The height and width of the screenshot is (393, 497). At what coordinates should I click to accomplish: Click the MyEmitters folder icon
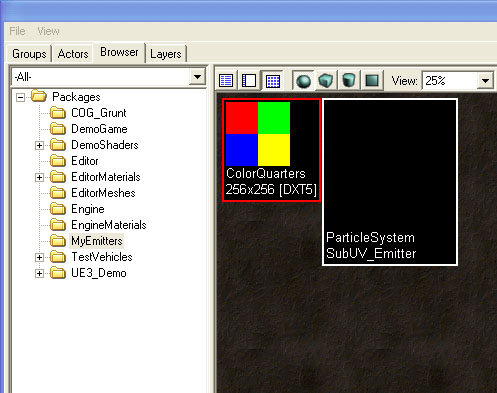coord(58,241)
